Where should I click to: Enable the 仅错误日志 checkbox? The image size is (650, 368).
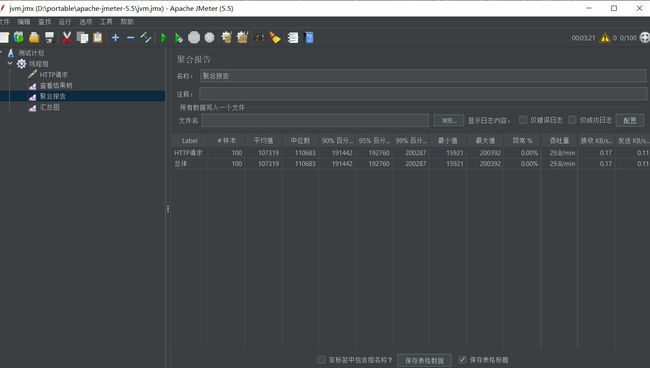tap(523, 120)
